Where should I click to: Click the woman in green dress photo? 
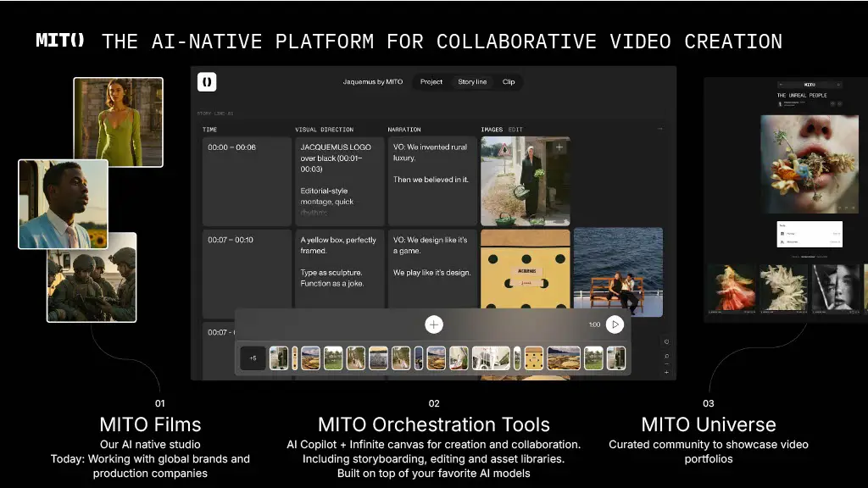[118, 122]
